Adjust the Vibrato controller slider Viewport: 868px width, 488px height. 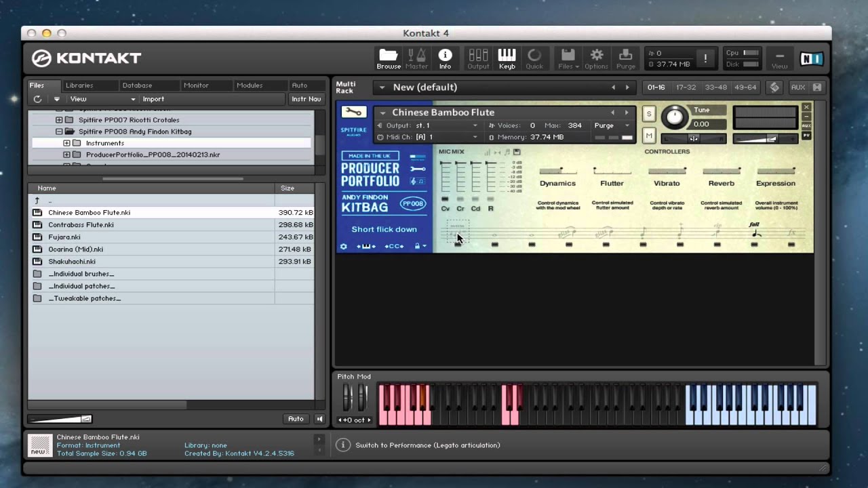(x=667, y=170)
